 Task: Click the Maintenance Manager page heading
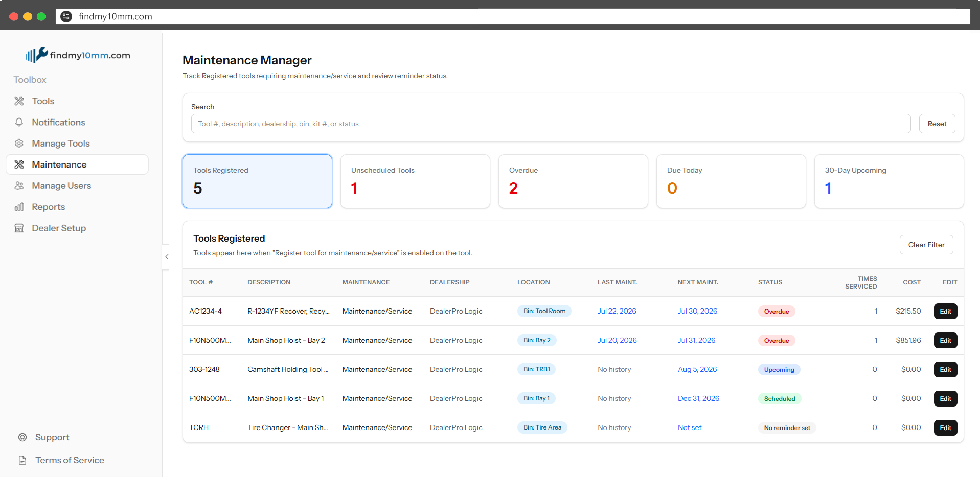(x=247, y=60)
